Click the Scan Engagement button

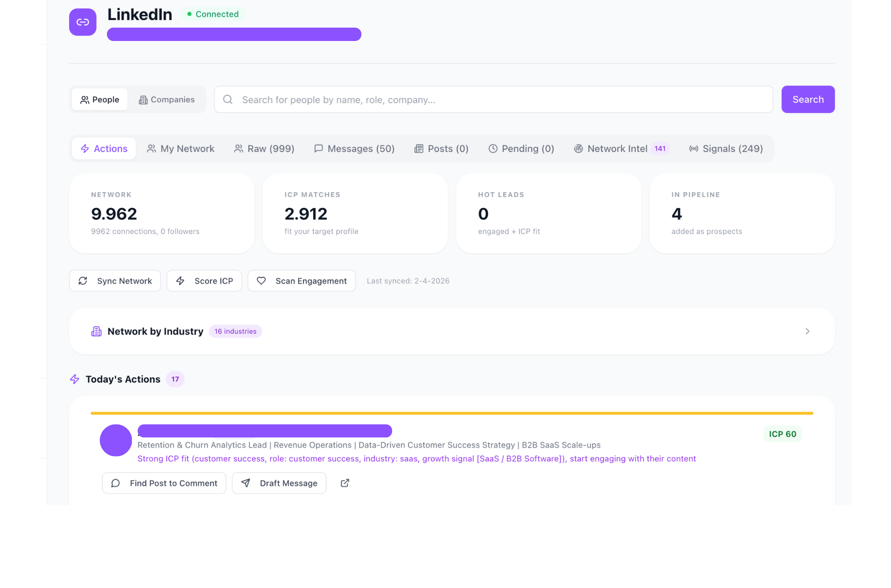[302, 281]
